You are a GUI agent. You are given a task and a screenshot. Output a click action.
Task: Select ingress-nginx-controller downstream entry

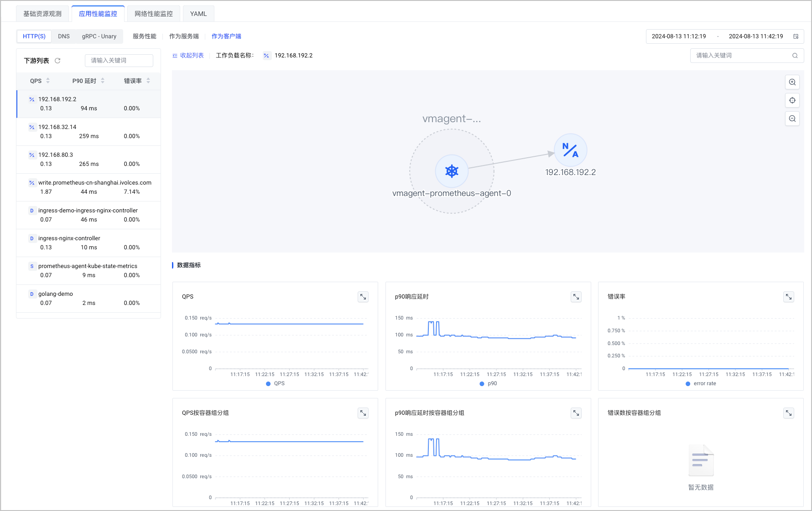(88, 243)
